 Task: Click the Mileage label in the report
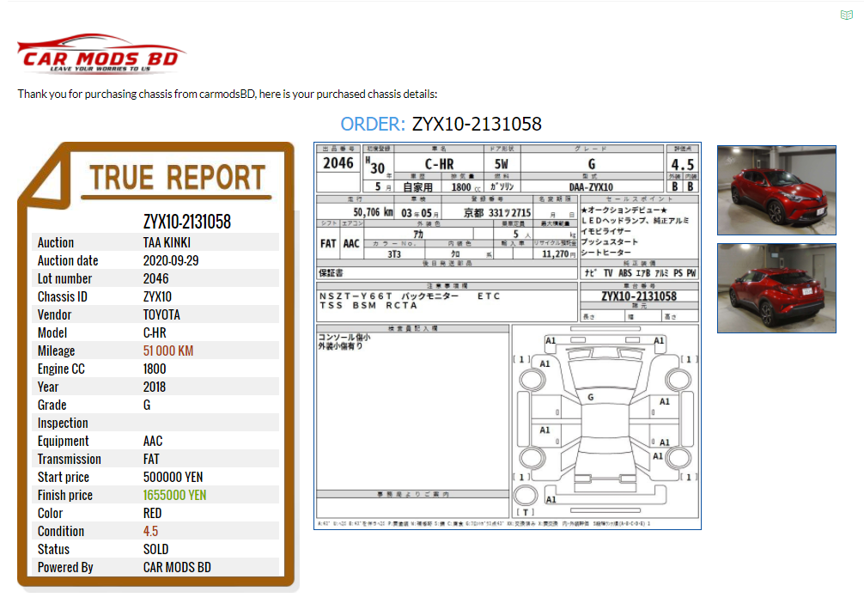coord(56,351)
